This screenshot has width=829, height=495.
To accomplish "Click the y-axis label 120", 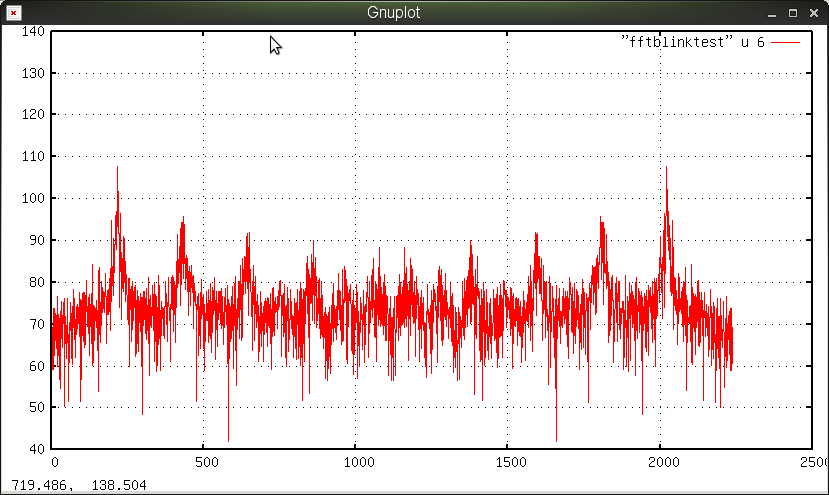I will tap(34, 115).
